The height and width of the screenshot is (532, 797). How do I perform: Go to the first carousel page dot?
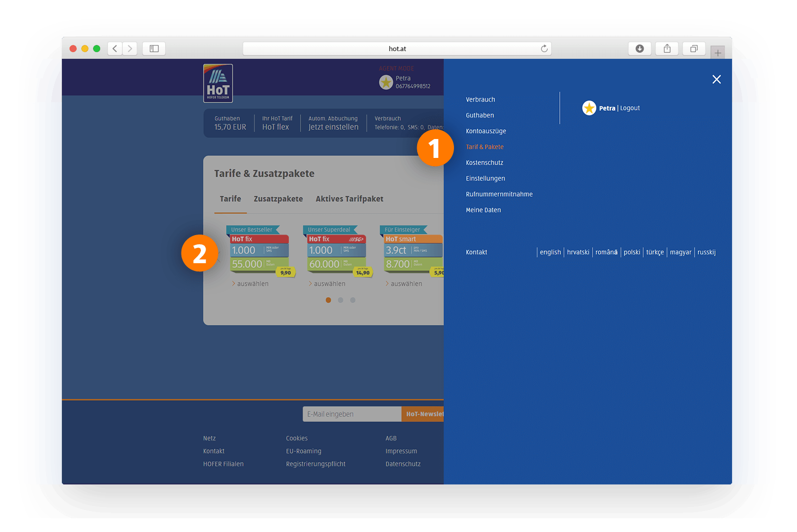tap(328, 300)
